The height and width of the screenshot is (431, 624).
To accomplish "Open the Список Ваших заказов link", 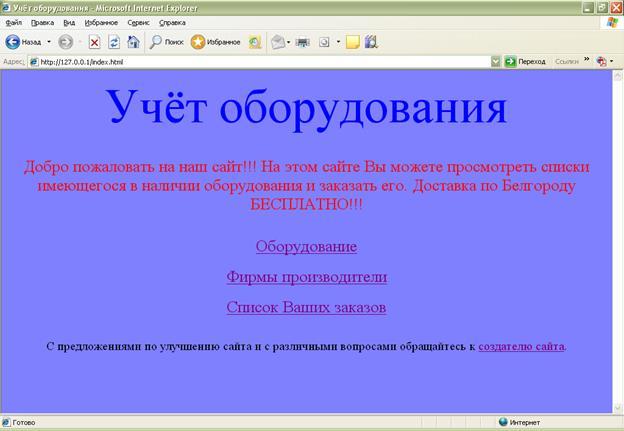I will coord(306,308).
